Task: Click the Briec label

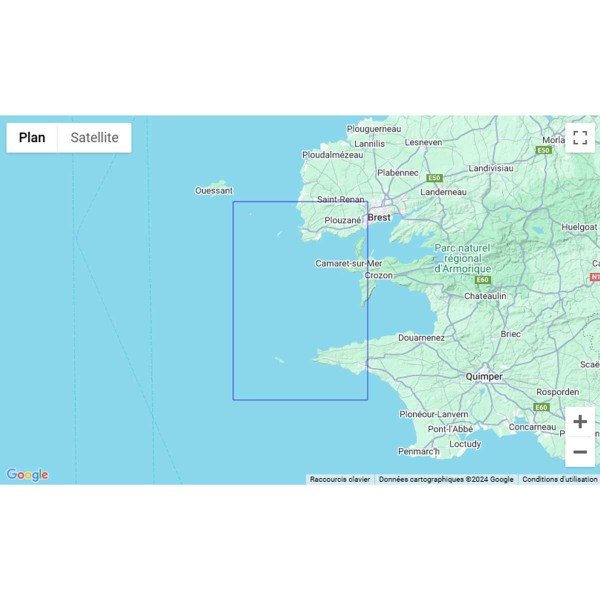Action: 510,334
